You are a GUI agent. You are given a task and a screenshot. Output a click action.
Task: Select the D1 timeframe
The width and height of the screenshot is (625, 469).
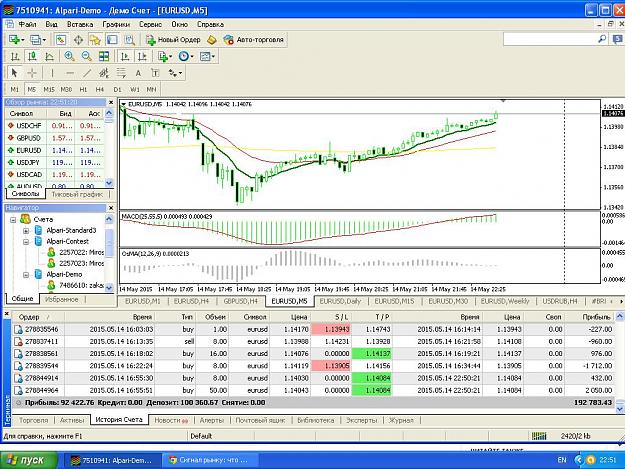[x=117, y=89]
